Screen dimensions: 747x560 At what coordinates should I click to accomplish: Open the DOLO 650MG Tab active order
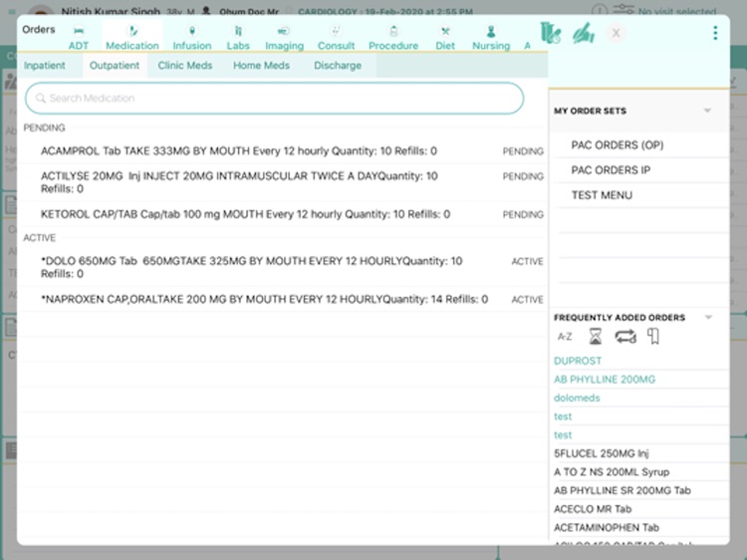point(283,267)
